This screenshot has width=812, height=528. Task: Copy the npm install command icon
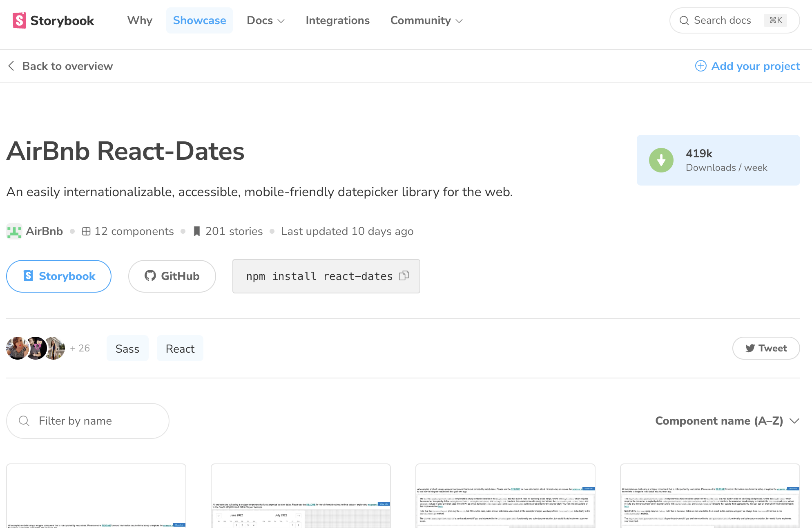click(404, 276)
